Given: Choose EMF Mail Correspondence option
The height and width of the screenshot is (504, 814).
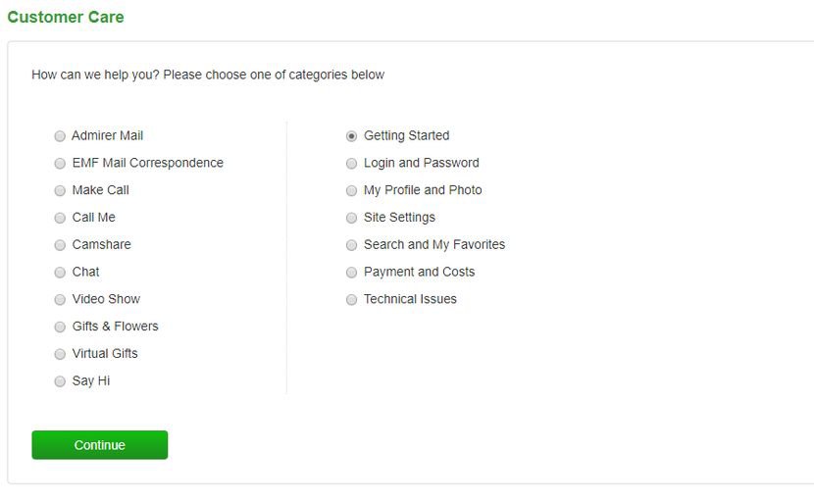Looking at the screenshot, I should [x=60, y=164].
